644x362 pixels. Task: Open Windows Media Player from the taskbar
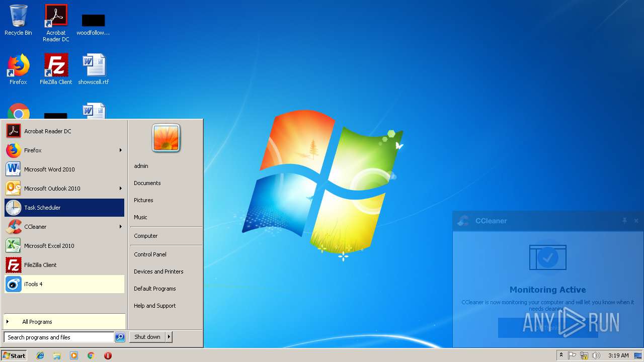tap(74, 355)
